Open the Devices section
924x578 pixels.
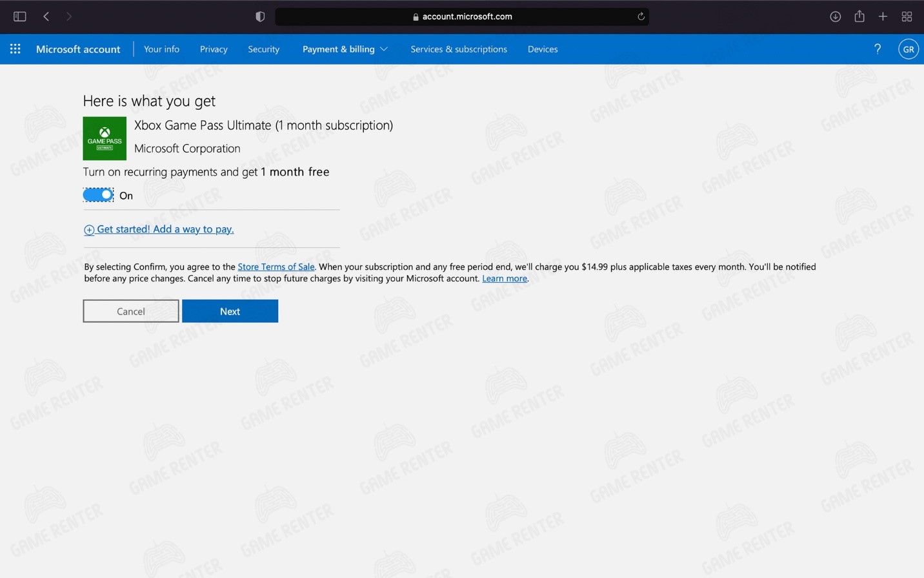[x=543, y=49]
